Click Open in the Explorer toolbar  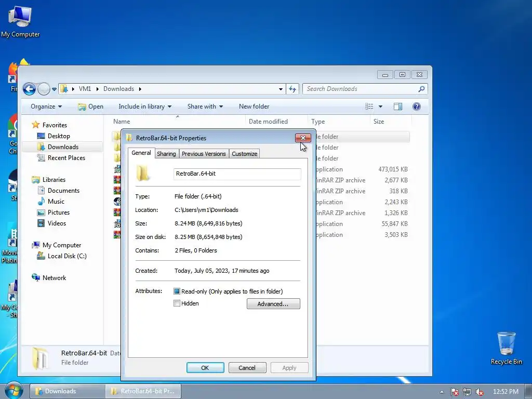point(90,107)
